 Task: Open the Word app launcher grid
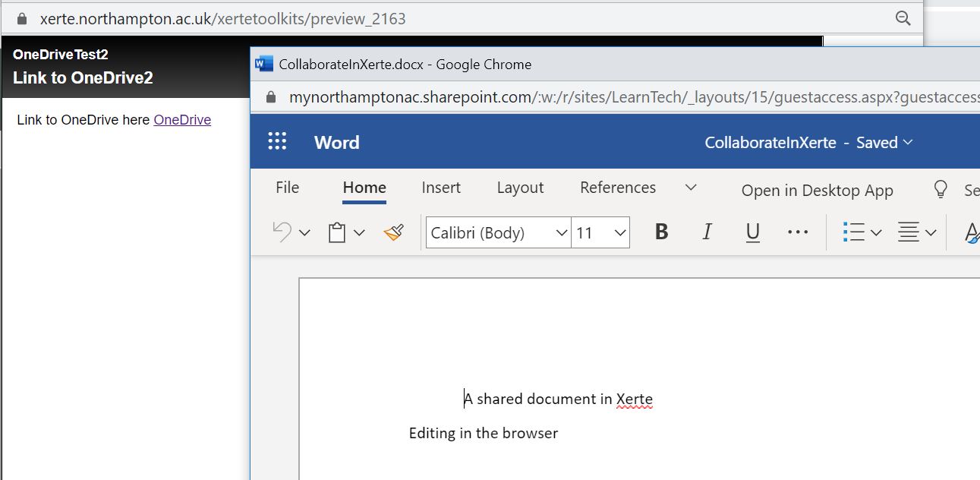coord(277,141)
